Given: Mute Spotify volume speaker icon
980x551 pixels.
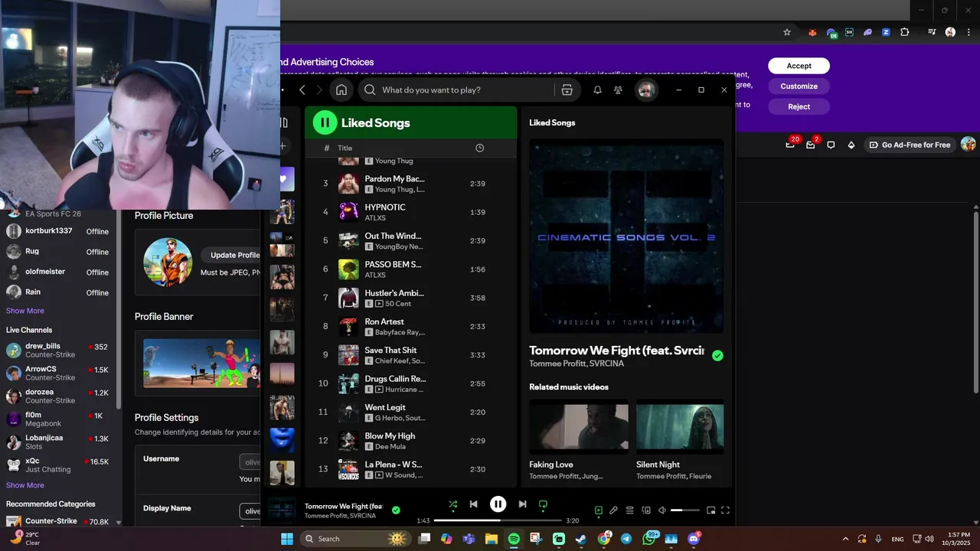Looking at the screenshot, I should coord(662,510).
